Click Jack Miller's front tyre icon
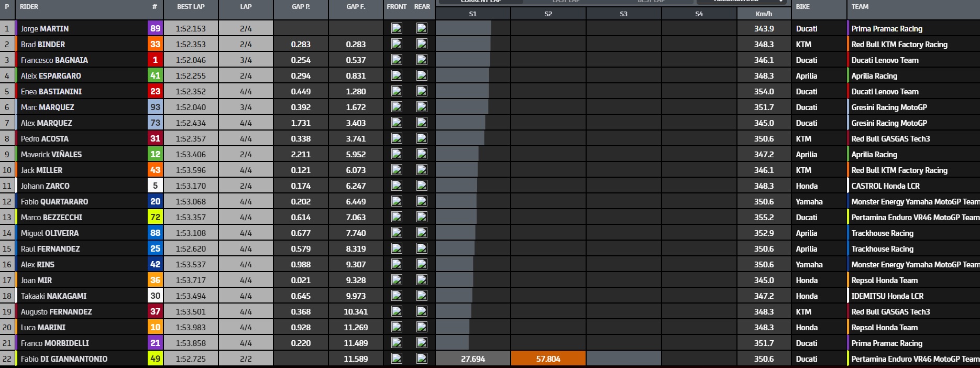This screenshot has height=368, width=980. [397, 170]
